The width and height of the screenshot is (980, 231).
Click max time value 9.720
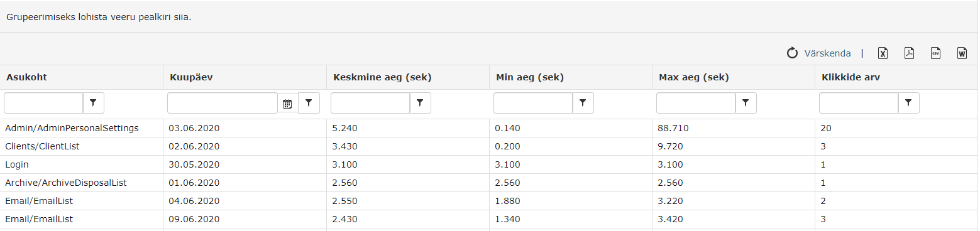(670, 146)
